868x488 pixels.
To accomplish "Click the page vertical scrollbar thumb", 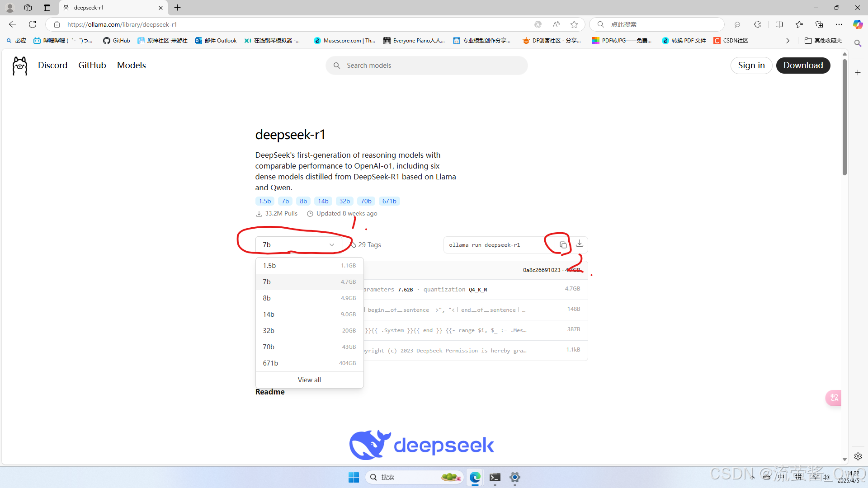I will point(844,117).
